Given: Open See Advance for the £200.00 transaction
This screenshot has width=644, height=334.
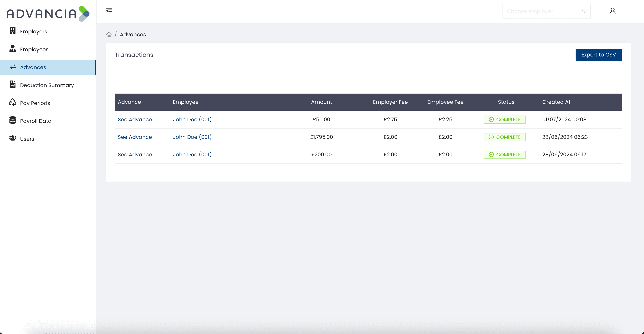Looking at the screenshot, I should coord(135,155).
